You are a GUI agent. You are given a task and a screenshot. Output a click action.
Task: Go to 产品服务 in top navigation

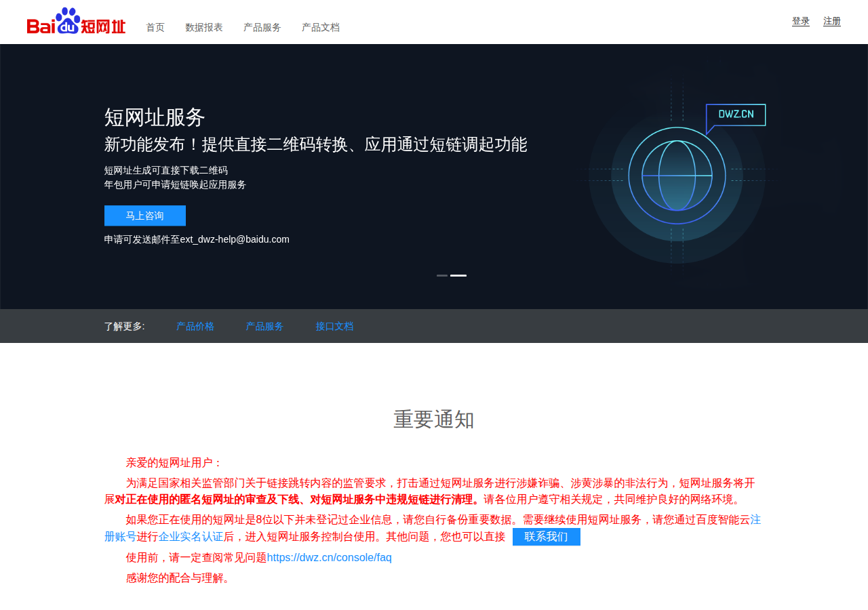(x=262, y=27)
